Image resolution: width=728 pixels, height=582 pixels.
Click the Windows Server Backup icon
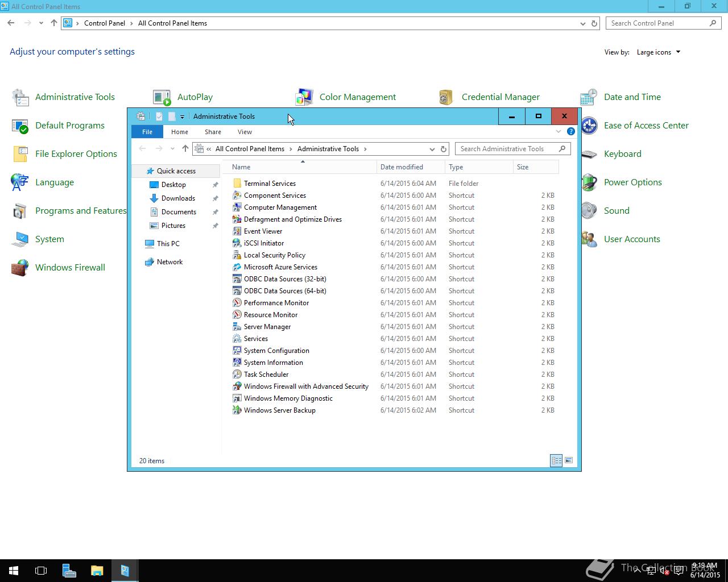pos(237,410)
